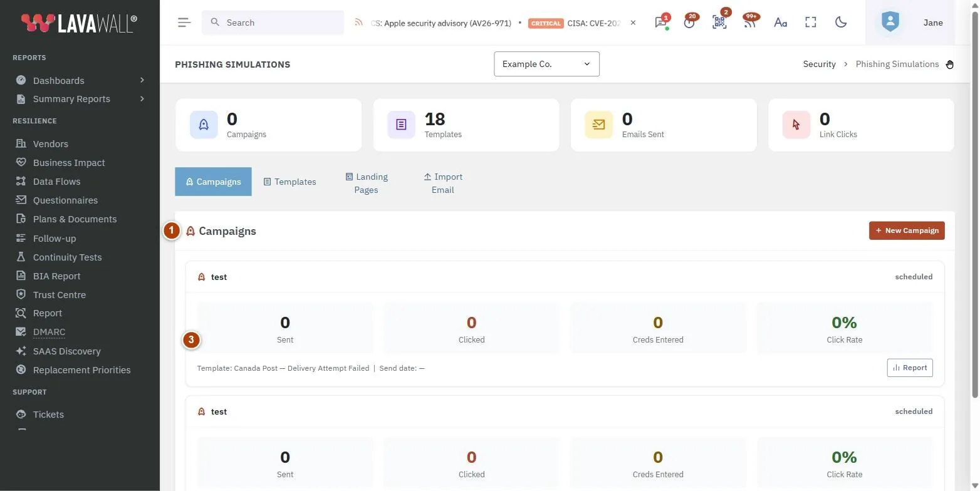Click the font size Aa icon
The height and width of the screenshot is (491, 980).
(780, 23)
